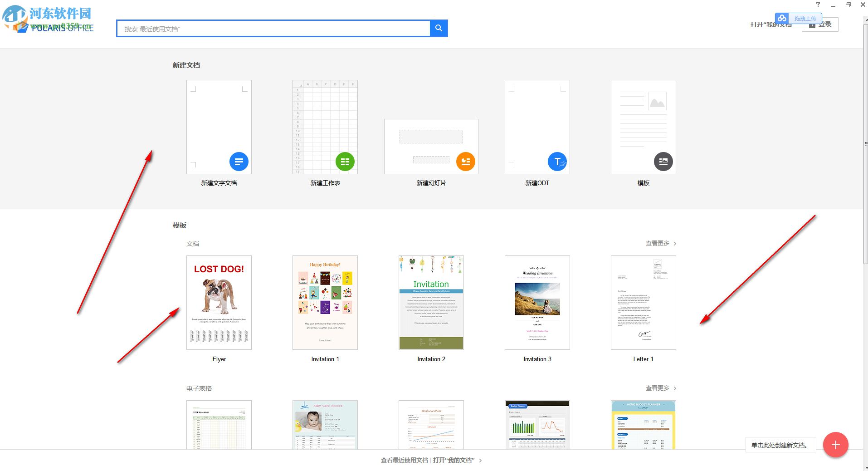Click the cloud 拖拽上传 upload widget
This screenshot has width=868, height=471.
click(798, 18)
